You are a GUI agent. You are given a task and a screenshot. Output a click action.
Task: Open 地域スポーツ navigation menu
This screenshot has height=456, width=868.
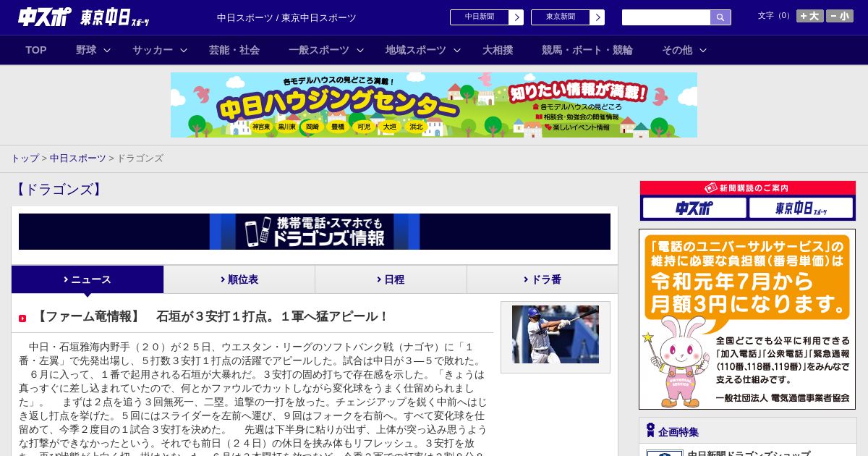click(x=416, y=50)
